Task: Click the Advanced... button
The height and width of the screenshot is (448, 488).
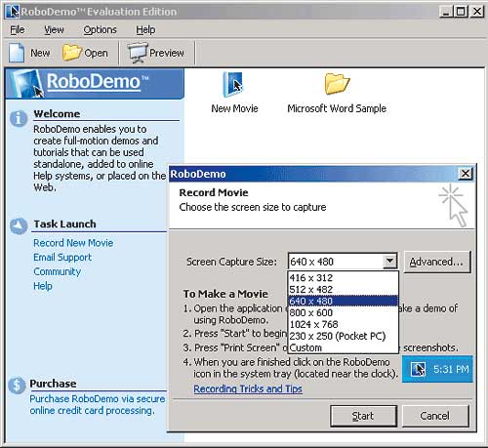Action: tap(437, 262)
